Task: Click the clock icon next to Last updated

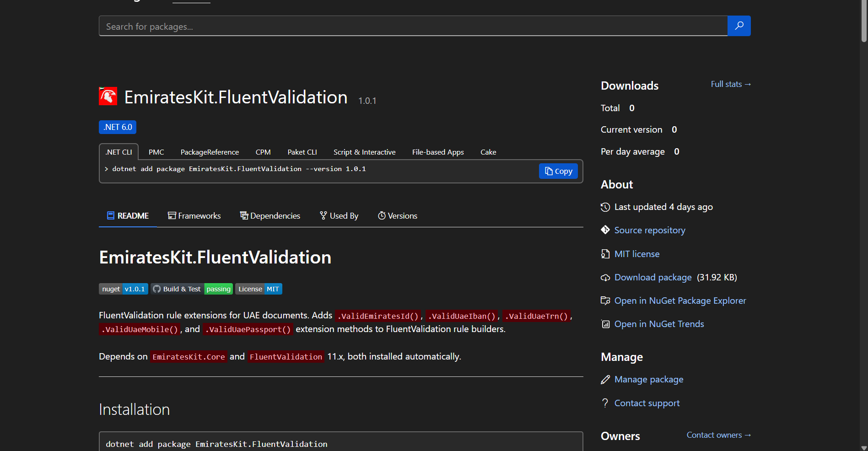Action: (x=605, y=207)
